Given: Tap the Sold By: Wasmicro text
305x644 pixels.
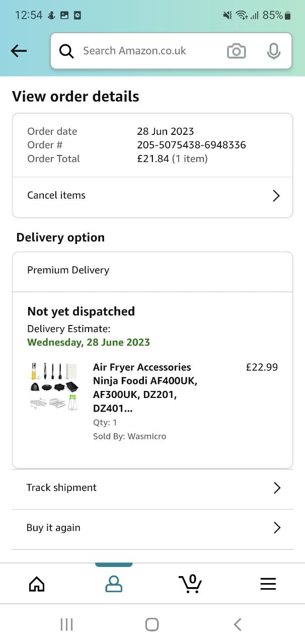Looking at the screenshot, I should [129, 436].
